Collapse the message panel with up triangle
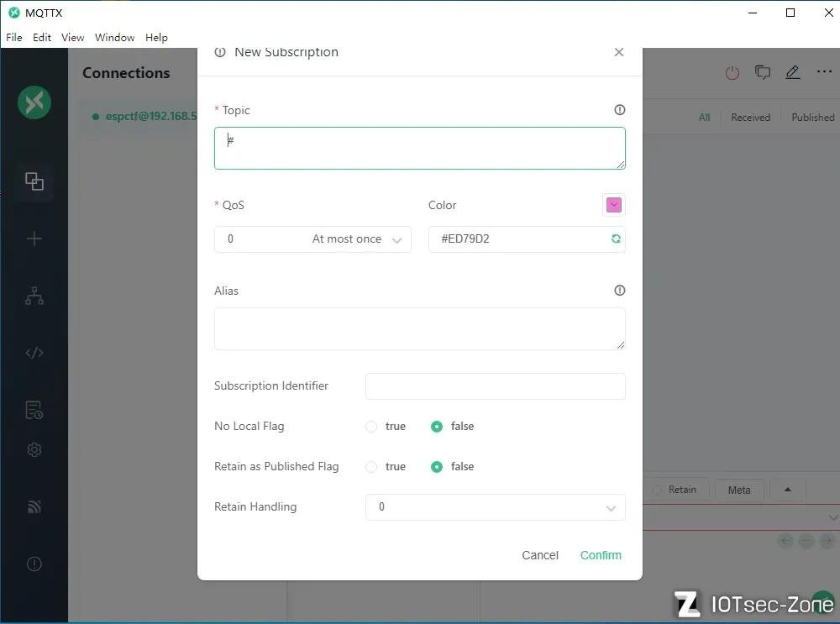The width and height of the screenshot is (840, 624). 788,490
